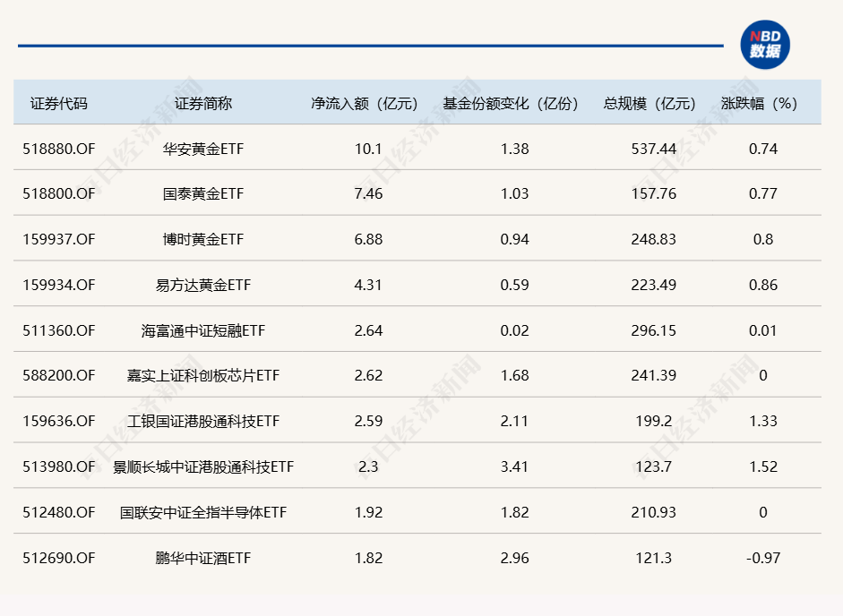Open 景顺长城中证港股通科技ETF fund name
The height and width of the screenshot is (616, 843).
coord(203,467)
